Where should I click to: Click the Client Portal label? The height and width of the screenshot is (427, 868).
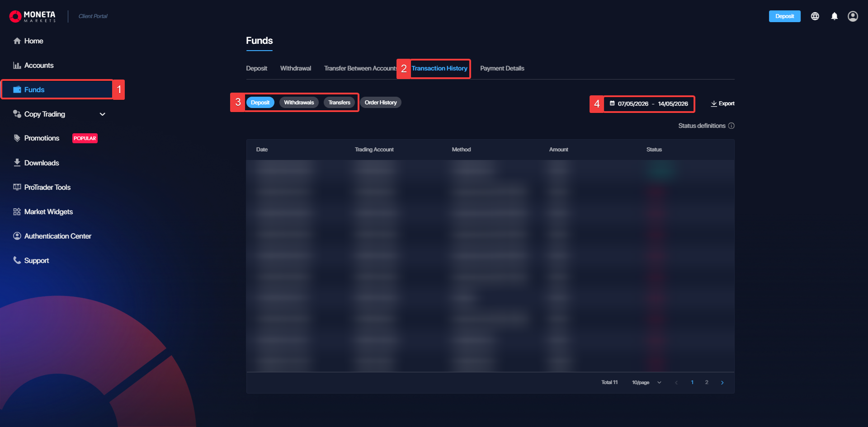93,16
